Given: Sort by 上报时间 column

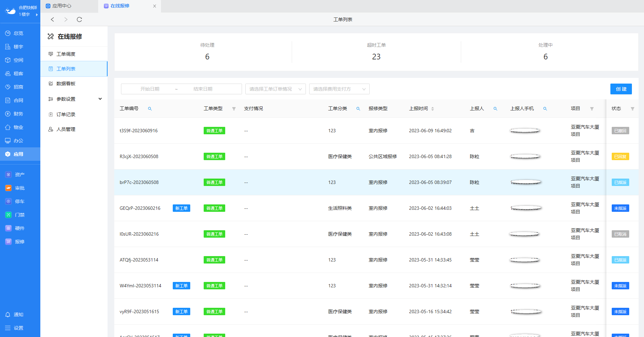Looking at the screenshot, I should pyautogui.click(x=433, y=109).
